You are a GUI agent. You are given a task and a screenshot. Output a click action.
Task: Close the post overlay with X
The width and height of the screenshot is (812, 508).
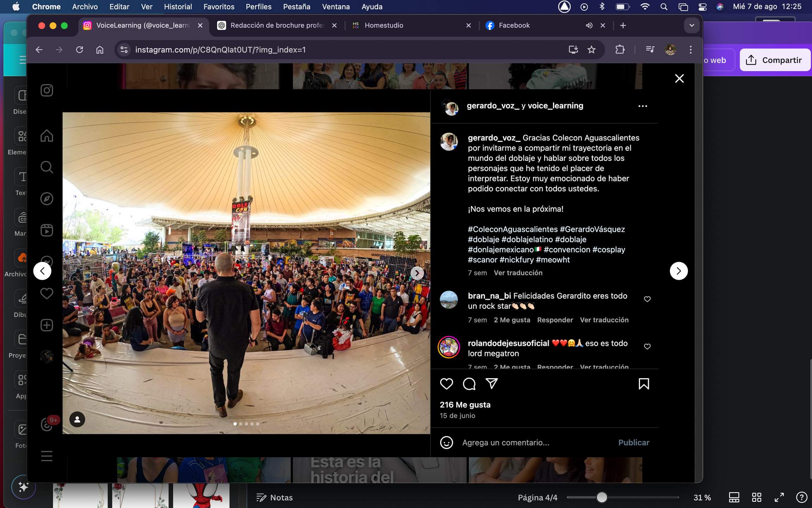[679, 78]
